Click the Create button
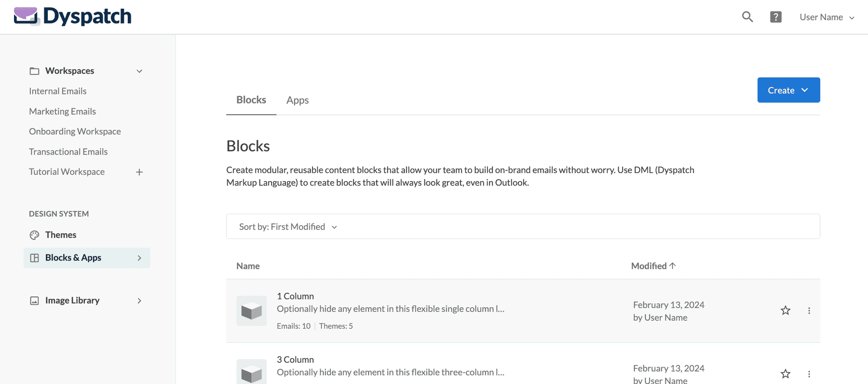This screenshot has width=868, height=384. (788, 90)
